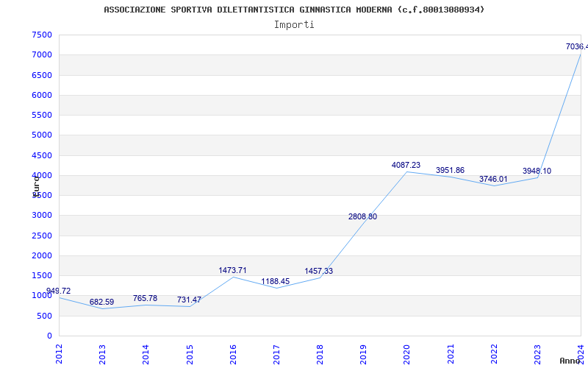Image resolution: width=588 pixels, height=368 pixels.
Task: Click the 2019 x-axis year label
Action: [x=363, y=354]
